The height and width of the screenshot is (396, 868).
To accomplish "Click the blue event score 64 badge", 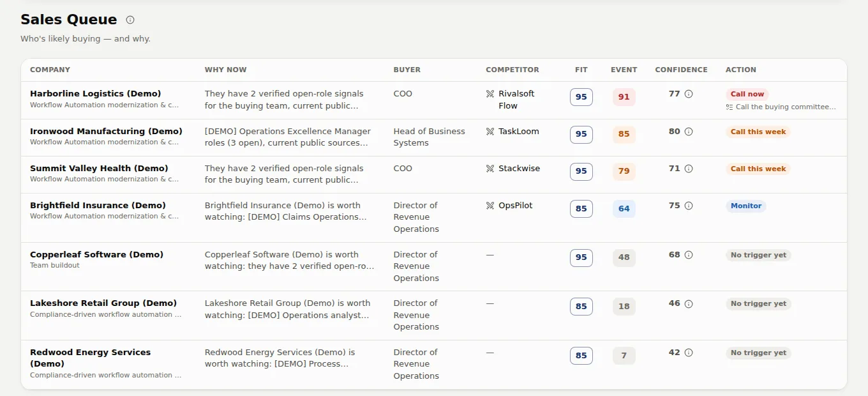I will pos(624,209).
